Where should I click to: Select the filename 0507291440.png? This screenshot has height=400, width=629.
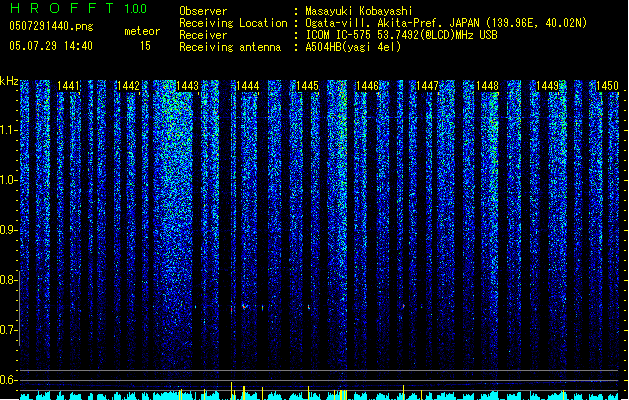[x=51, y=26]
